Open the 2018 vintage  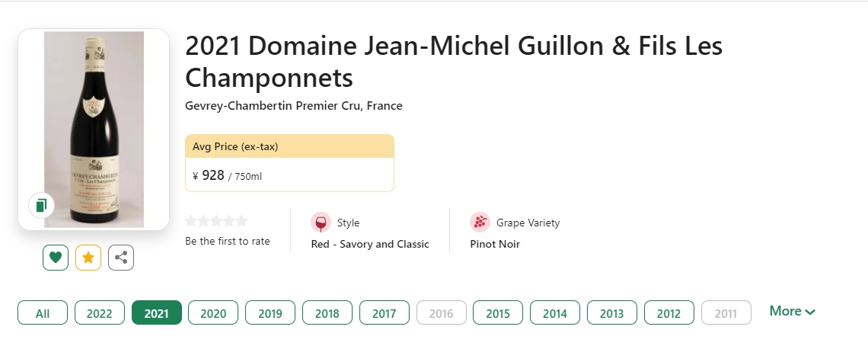(327, 313)
